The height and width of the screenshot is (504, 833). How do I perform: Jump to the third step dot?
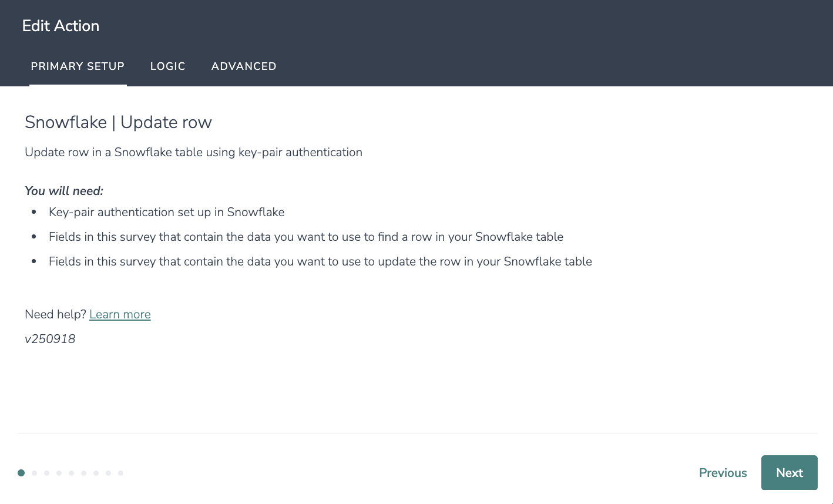pos(46,473)
